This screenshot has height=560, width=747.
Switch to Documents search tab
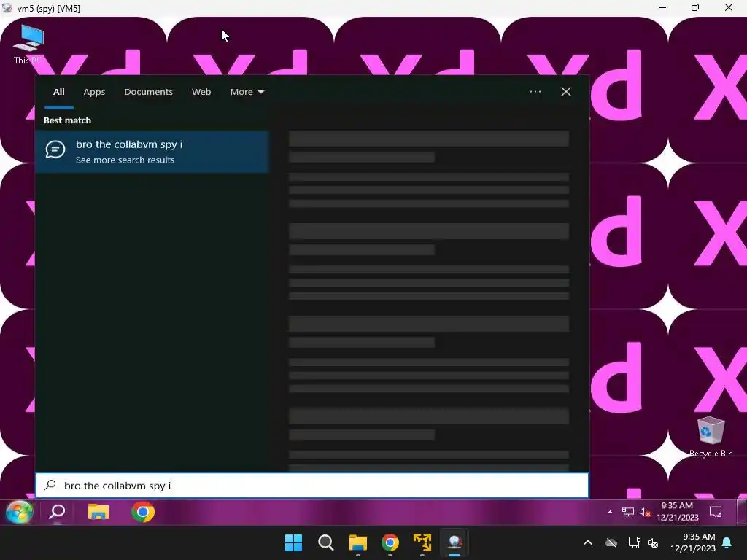pos(148,92)
